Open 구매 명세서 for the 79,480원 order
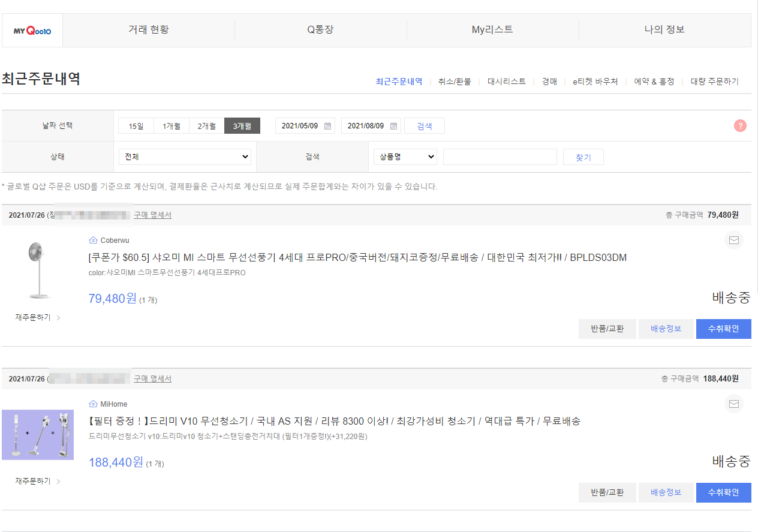 [x=152, y=215]
